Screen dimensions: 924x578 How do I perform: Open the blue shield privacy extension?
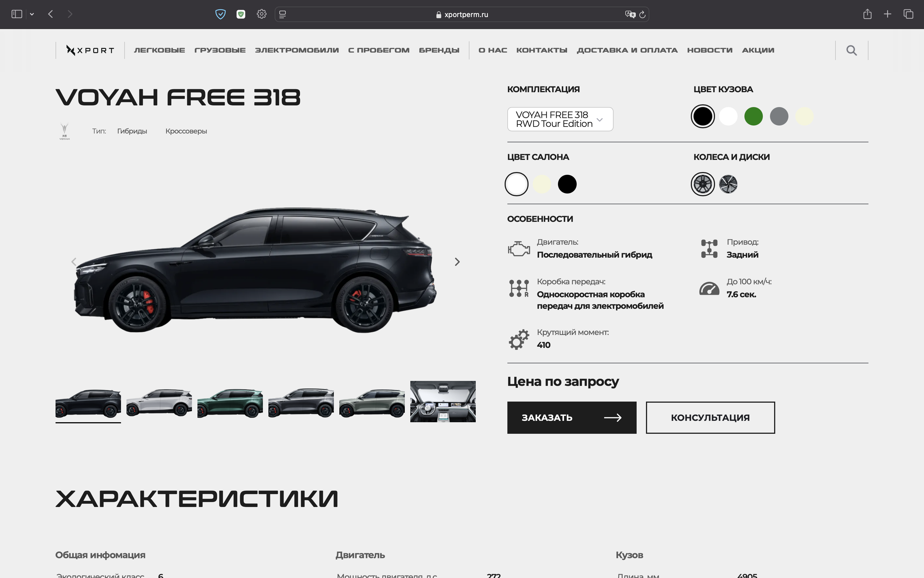(220, 14)
